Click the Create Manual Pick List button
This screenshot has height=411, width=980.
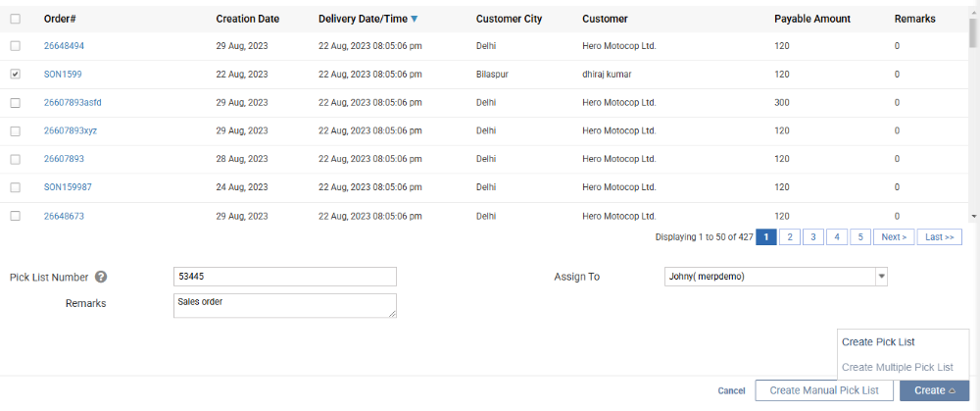(823, 390)
